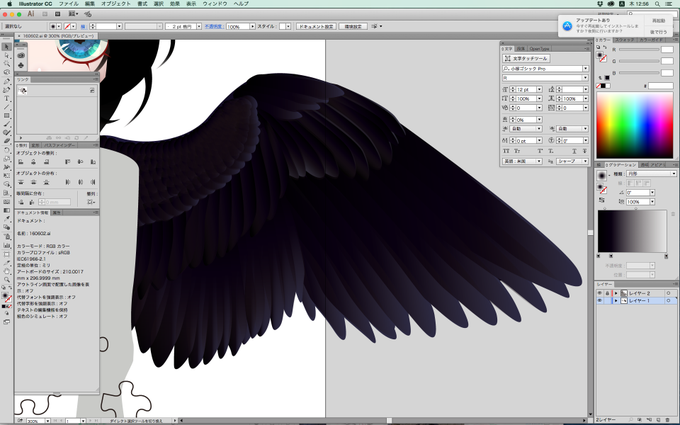Viewport: 680px width, 425px height.
Task: Click the gradient bar slider
Action: 632,231
